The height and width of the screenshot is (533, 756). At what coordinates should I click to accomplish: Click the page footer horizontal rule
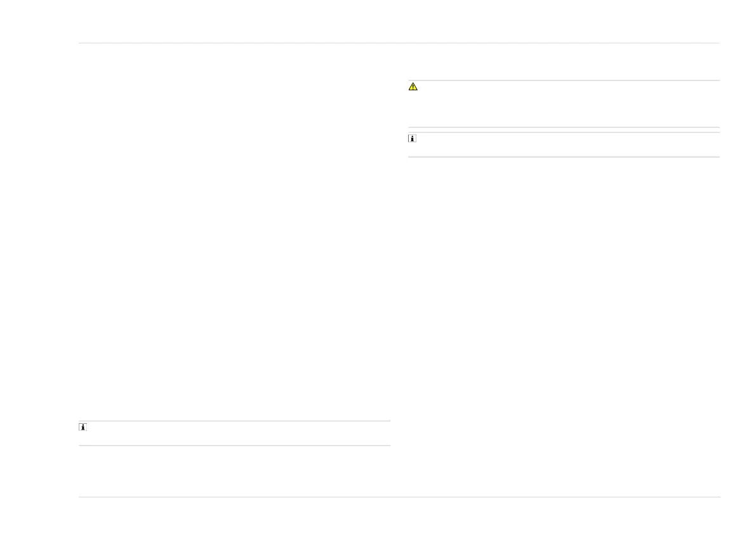(x=399, y=497)
